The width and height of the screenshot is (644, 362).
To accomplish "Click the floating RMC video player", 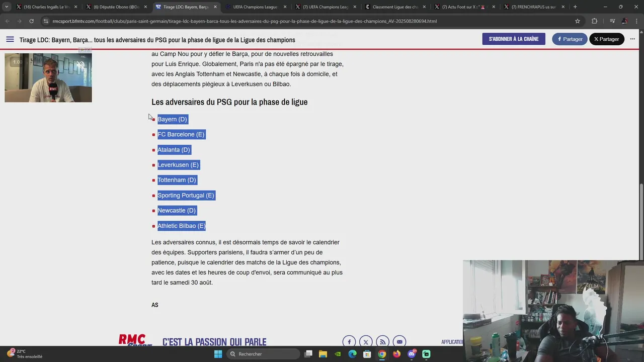I will [x=48, y=77].
